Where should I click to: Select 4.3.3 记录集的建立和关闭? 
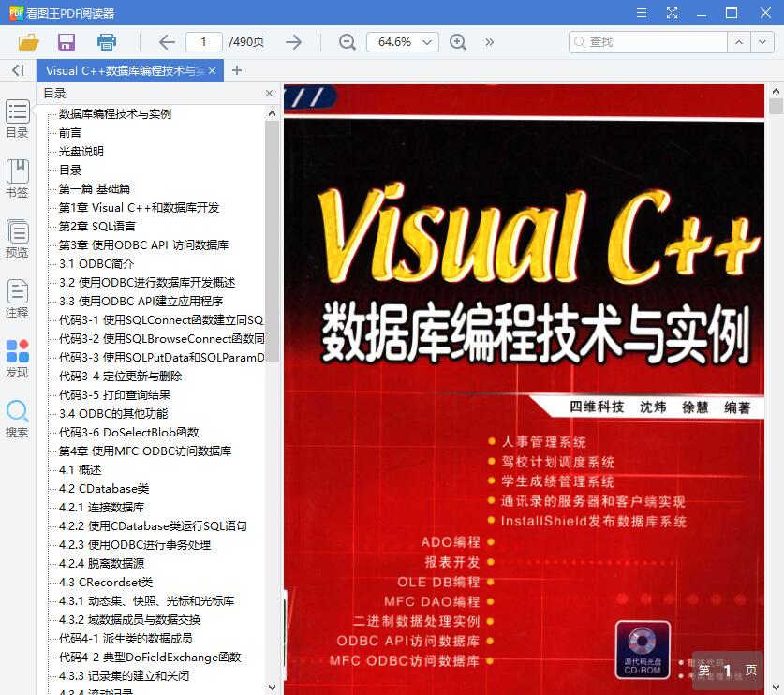pyautogui.click(x=124, y=676)
